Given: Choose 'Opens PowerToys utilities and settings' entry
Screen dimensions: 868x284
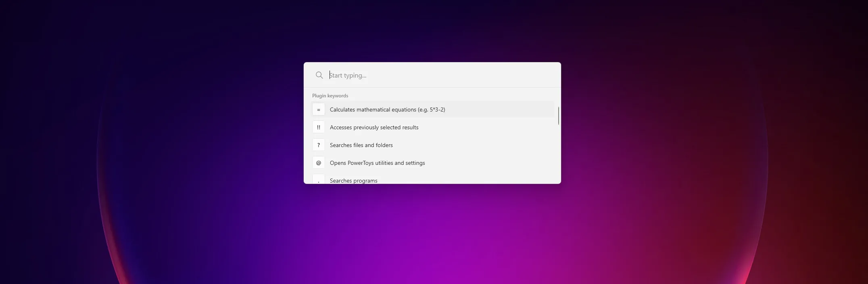Looking at the screenshot, I should coord(433,163).
